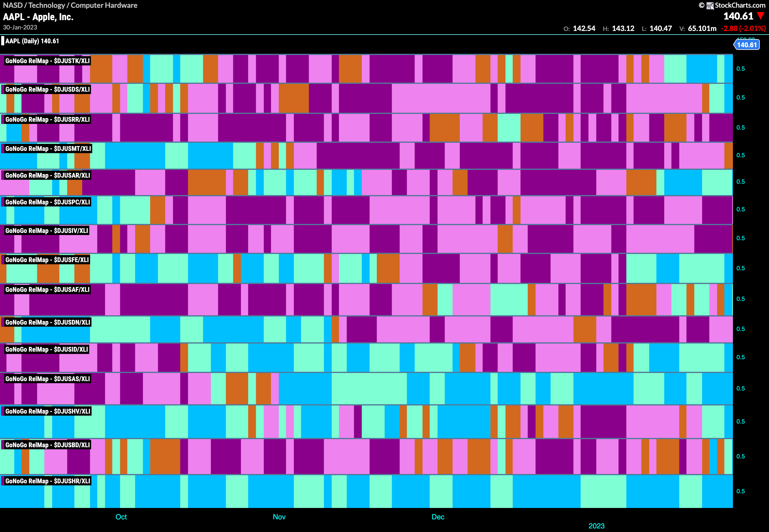Image resolution: width=769 pixels, height=532 pixels.
Task: Click the Nov axis label
Action: pyautogui.click(x=279, y=517)
